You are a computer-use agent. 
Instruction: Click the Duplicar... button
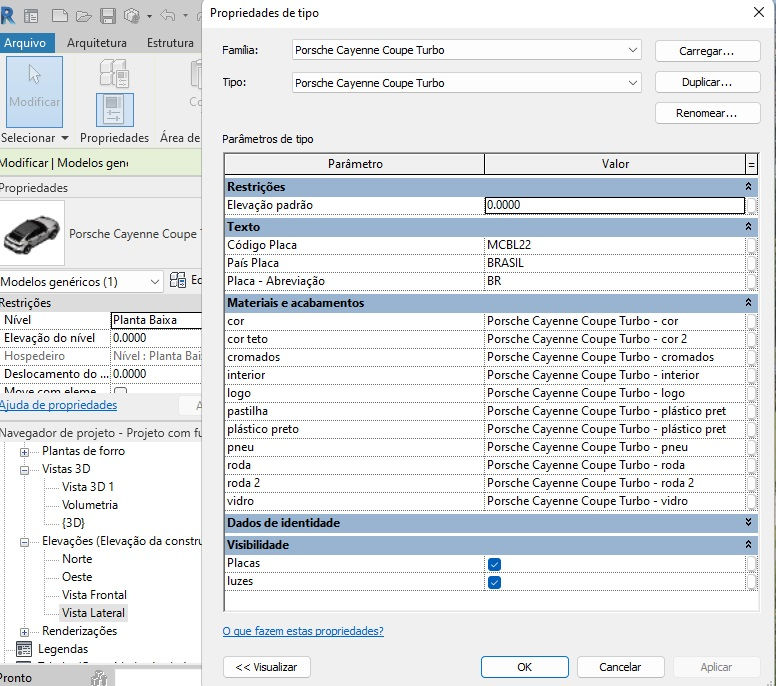(x=707, y=82)
